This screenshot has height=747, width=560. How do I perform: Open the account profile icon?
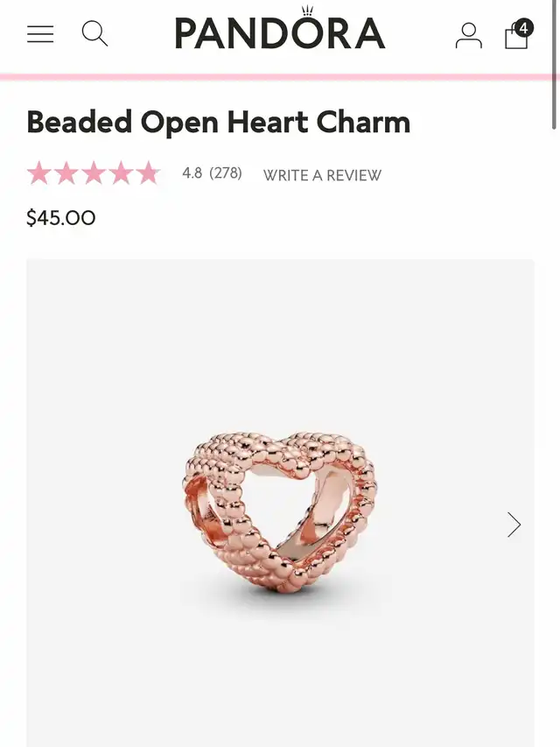click(x=469, y=35)
